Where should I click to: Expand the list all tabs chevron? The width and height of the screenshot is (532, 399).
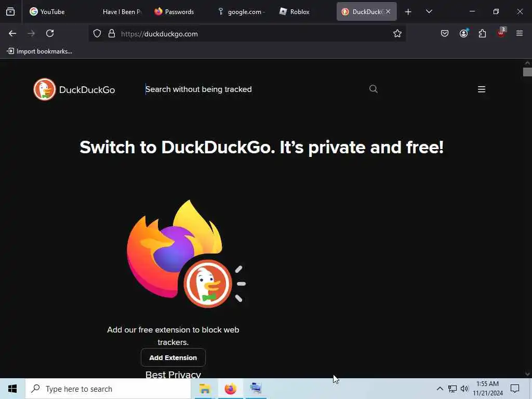[x=429, y=11]
